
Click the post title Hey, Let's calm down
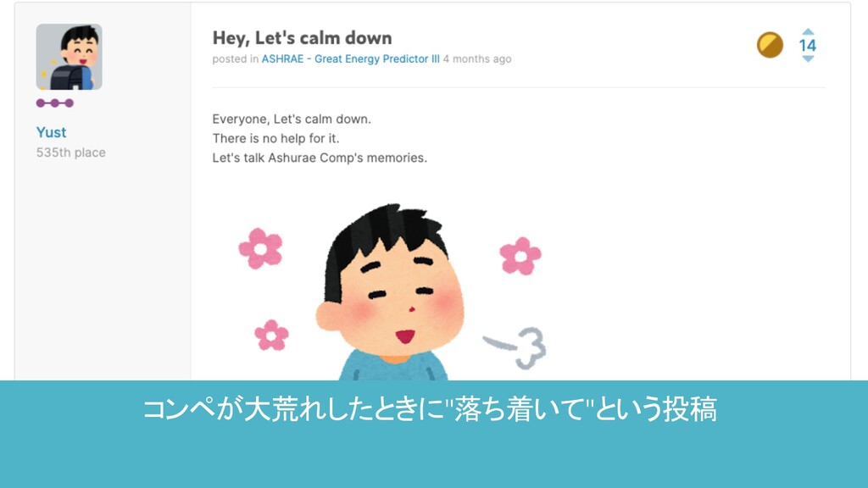[303, 37]
